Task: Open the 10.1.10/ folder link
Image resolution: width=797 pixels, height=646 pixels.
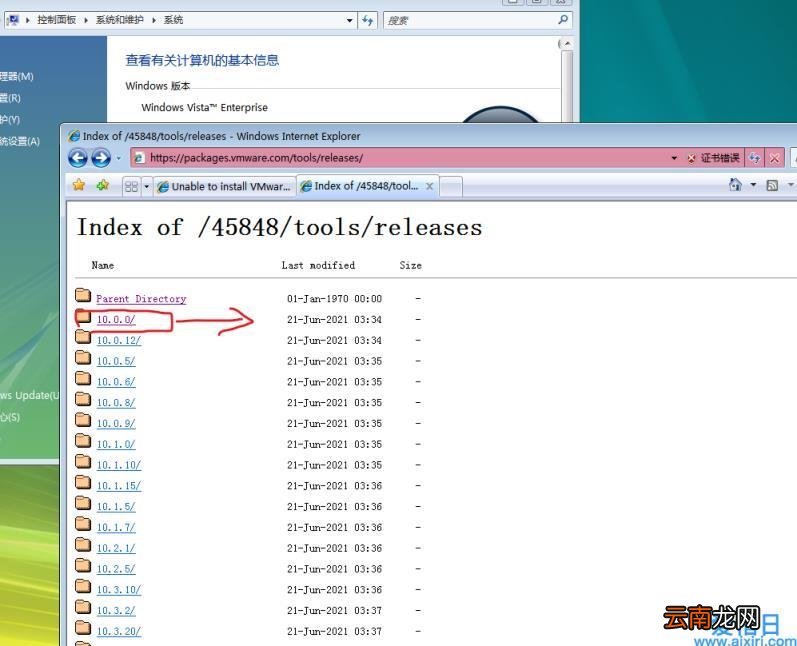Action: 118,465
